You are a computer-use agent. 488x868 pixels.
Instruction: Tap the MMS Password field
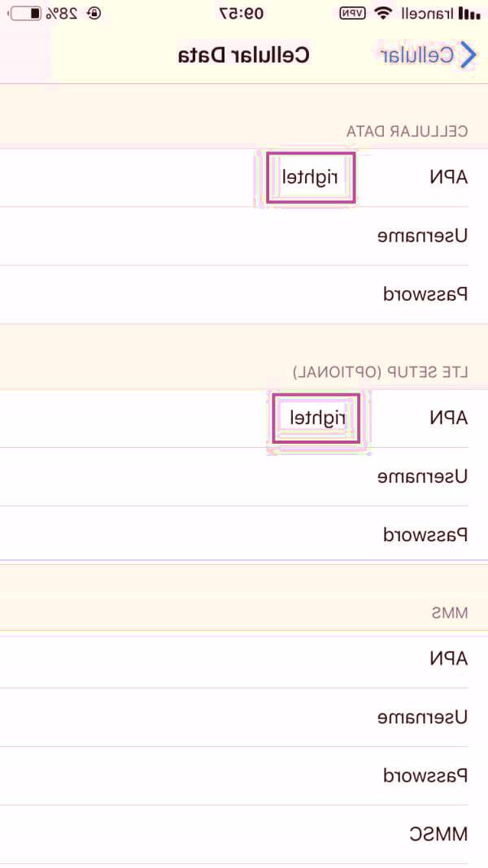coord(244,776)
